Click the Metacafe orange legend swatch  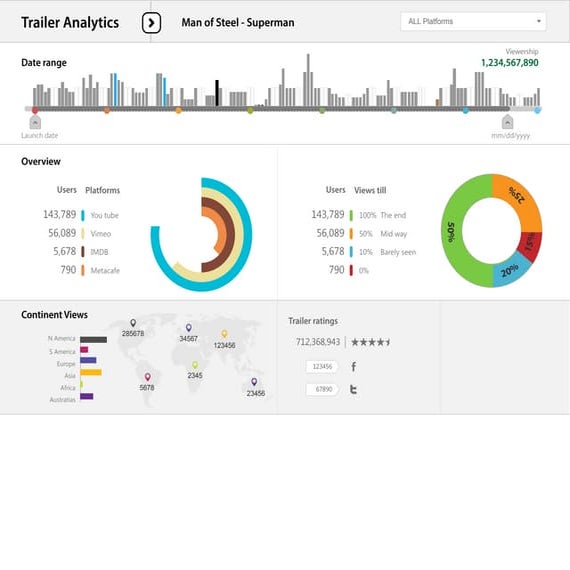[x=83, y=270]
